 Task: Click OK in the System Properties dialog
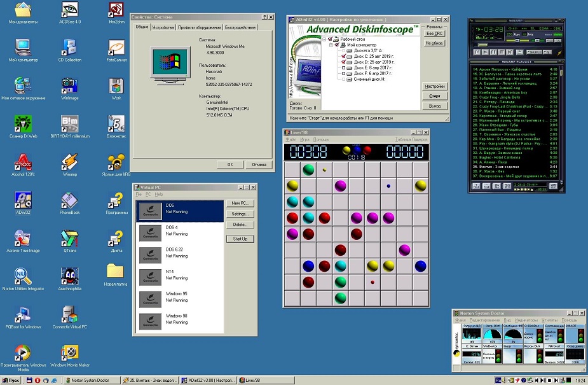click(x=230, y=164)
